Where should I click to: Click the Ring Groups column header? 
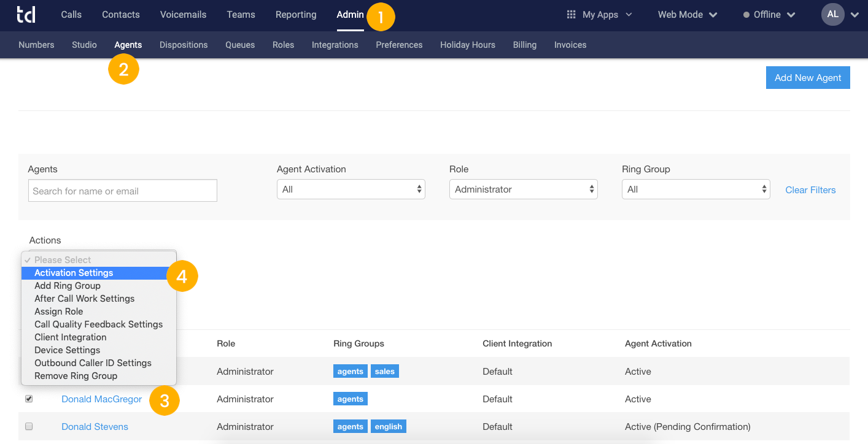[x=359, y=343]
